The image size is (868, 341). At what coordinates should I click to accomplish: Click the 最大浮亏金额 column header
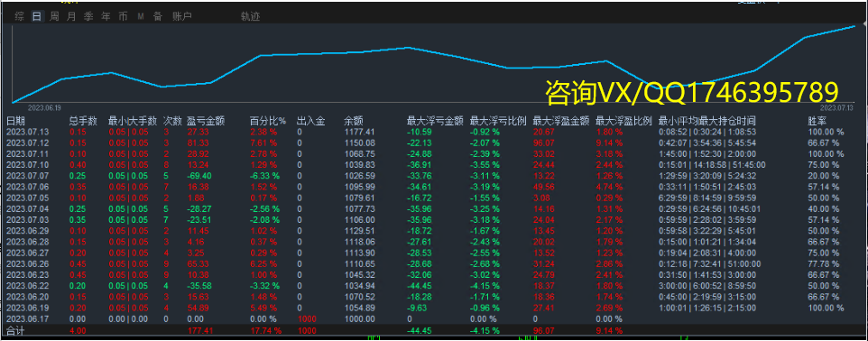coord(435,121)
